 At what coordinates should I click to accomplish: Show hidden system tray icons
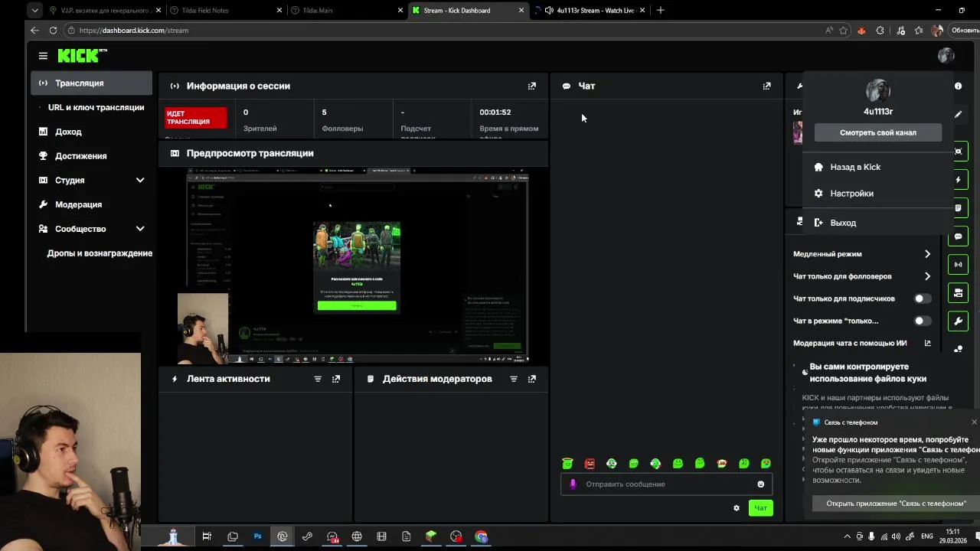pos(847,536)
